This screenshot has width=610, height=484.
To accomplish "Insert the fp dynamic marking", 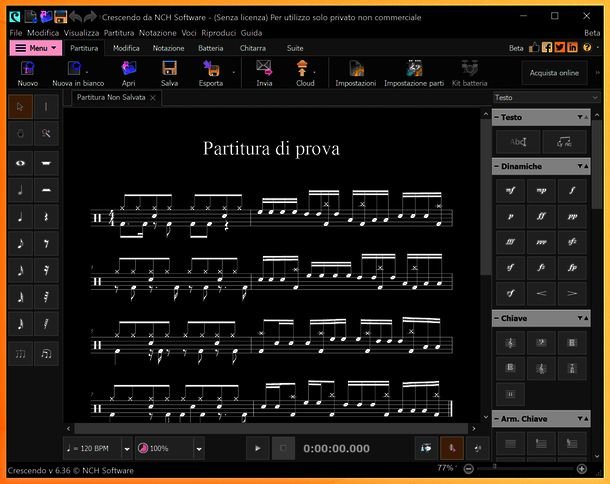I will click(x=572, y=268).
